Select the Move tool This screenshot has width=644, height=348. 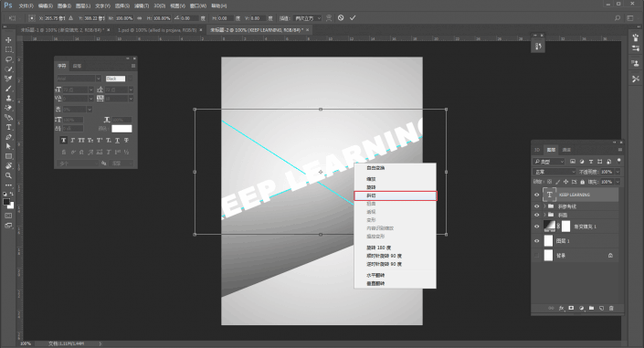[8, 40]
